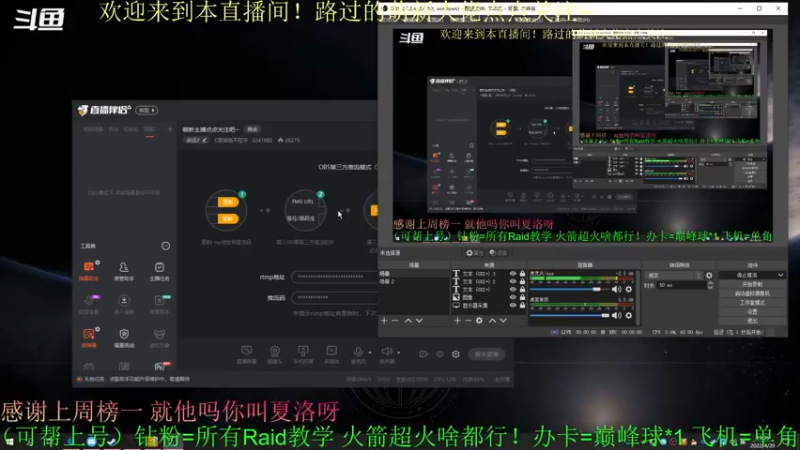
Task: Click start recording in OBS controls
Action: pos(752,284)
